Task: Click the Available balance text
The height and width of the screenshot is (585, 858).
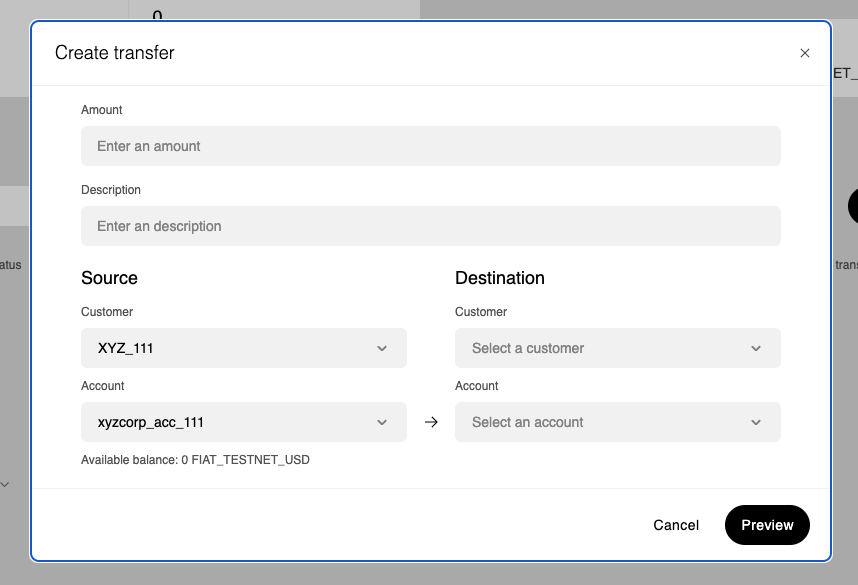Action: pos(195,460)
